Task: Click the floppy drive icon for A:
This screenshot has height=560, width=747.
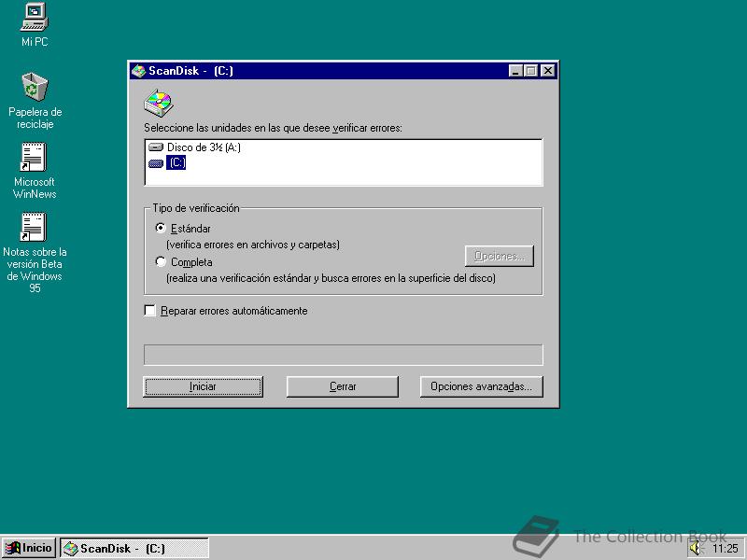Action: pyautogui.click(x=156, y=147)
